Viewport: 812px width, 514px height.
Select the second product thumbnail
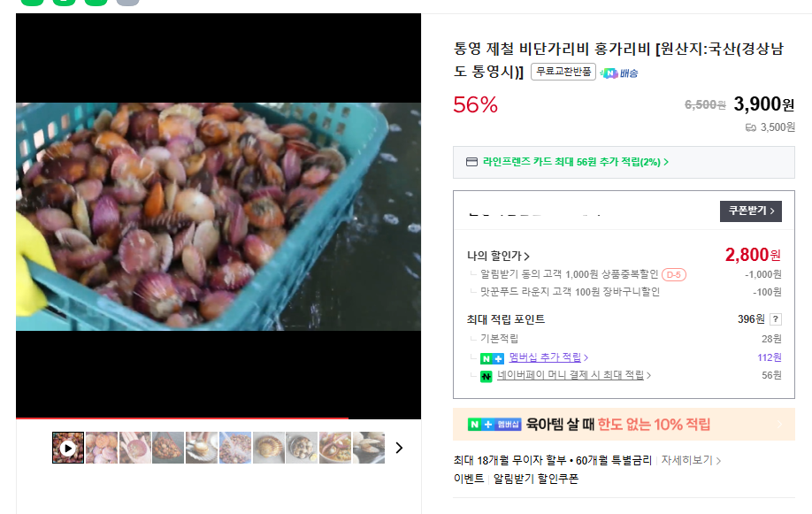point(102,448)
